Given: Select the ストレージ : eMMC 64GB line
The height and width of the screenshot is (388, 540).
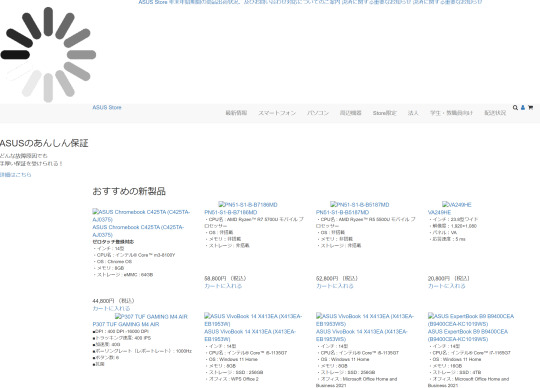Looking at the screenshot, I should pos(123,274).
